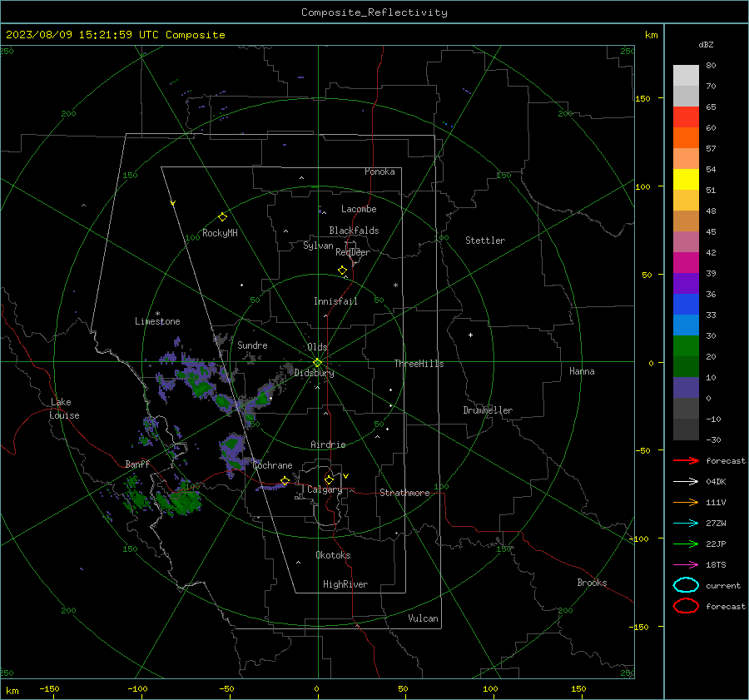Screen dimensions: 749x700
Task: Click the Stettler city label
Action: pyautogui.click(x=485, y=241)
